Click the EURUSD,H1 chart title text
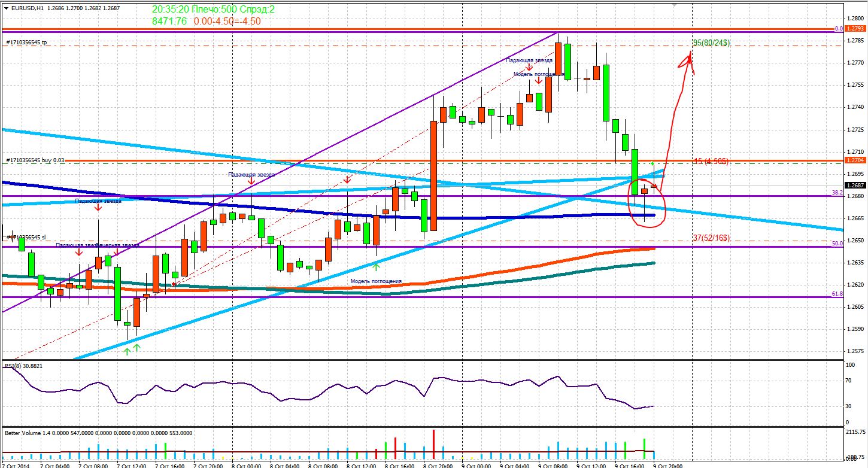868x468 pixels. click(28, 8)
